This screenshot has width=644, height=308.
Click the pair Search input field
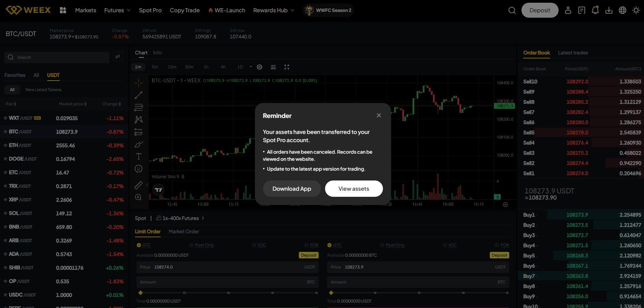click(61, 57)
